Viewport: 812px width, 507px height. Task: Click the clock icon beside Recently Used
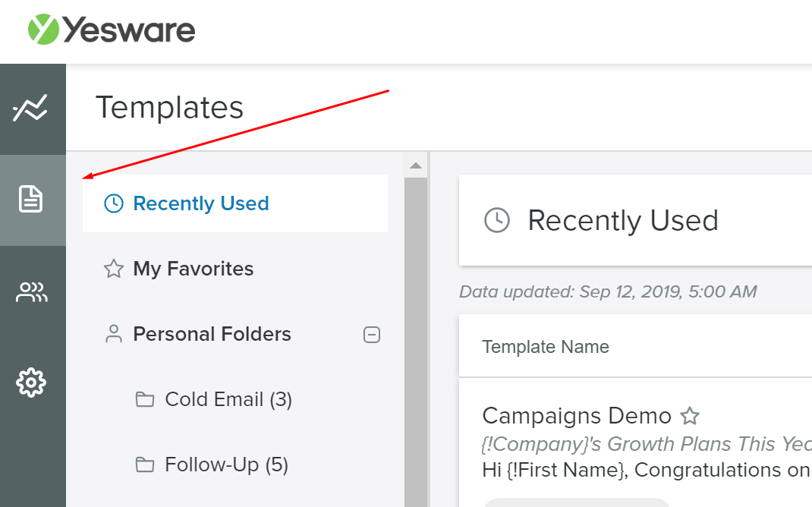[x=113, y=203]
